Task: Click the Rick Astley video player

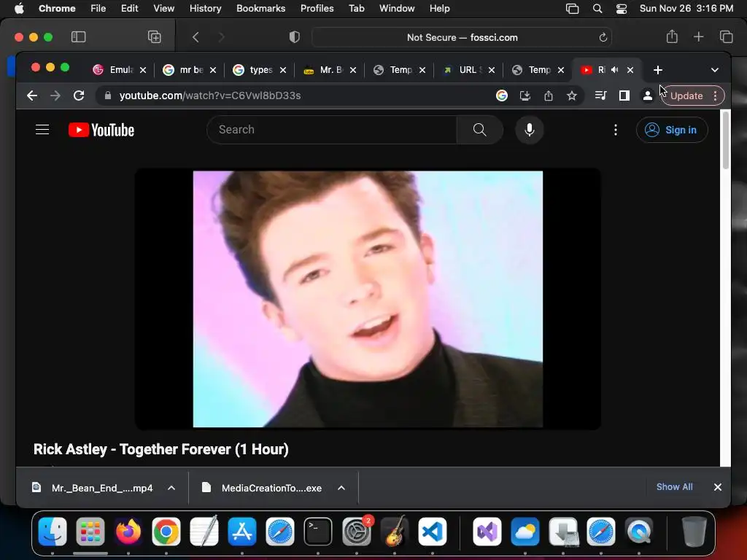Action: (x=368, y=299)
